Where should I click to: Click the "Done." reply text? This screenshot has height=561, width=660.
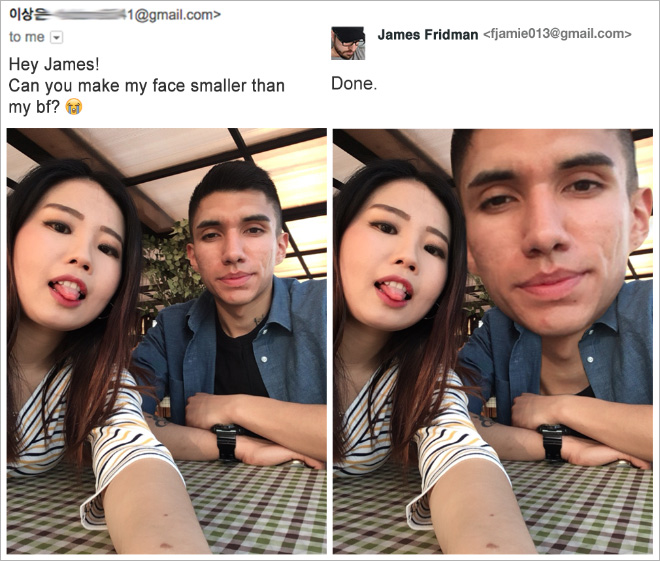point(354,83)
